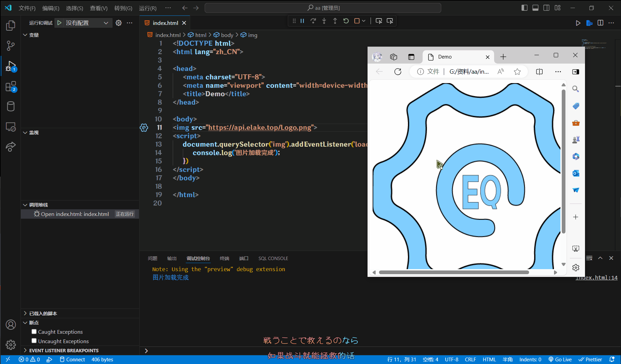Image resolution: width=621 pixels, height=364 pixels.
Task: Open launch.json with gear icon
Action: (x=118, y=23)
